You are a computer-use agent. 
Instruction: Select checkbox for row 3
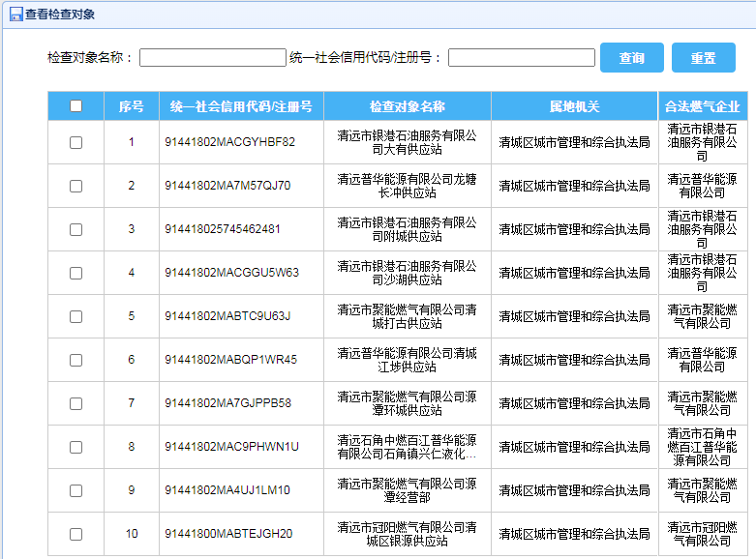tap(76, 229)
